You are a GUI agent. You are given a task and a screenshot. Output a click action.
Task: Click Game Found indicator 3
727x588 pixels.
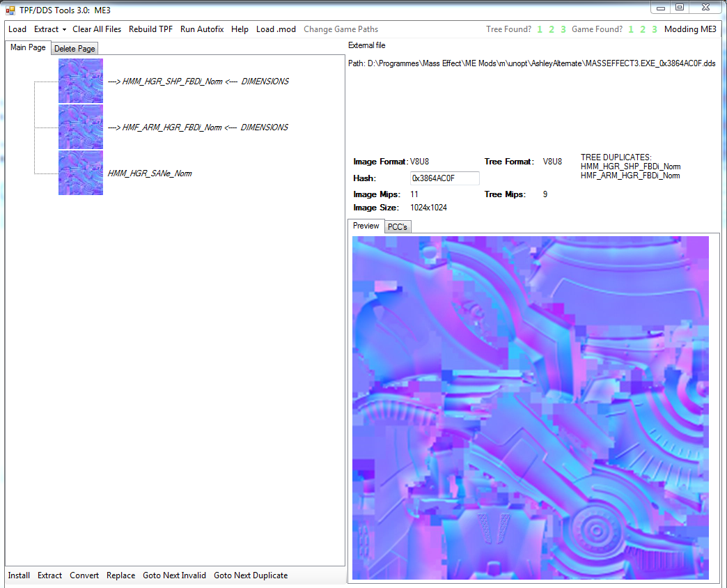[x=655, y=29]
